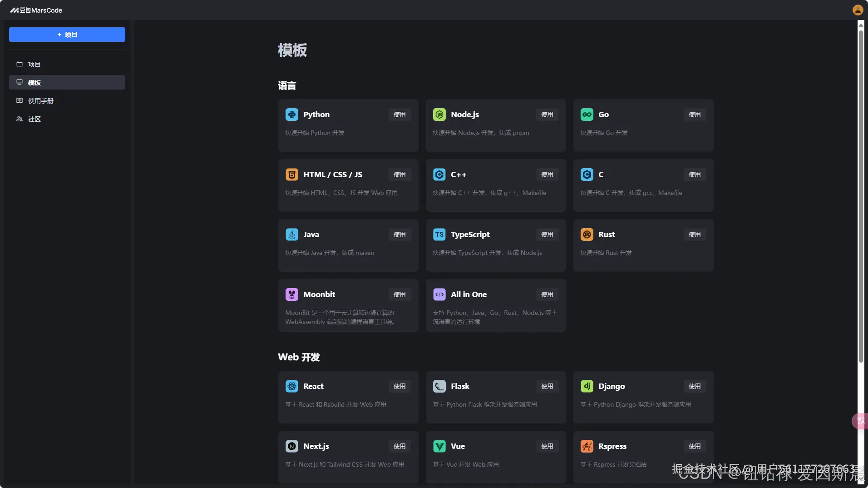
Task: Click the 'All in One' template title
Action: [x=469, y=294]
